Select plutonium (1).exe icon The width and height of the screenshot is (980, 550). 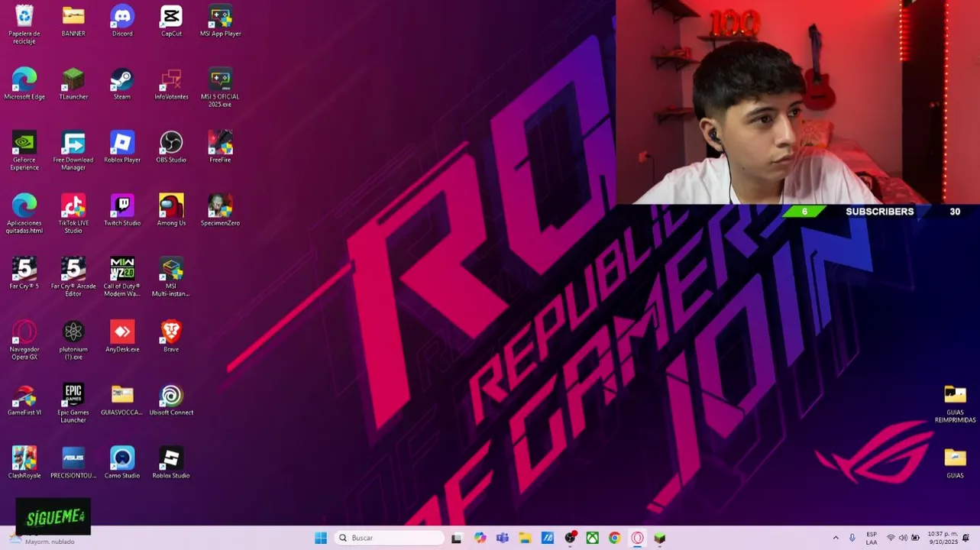click(x=73, y=340)
